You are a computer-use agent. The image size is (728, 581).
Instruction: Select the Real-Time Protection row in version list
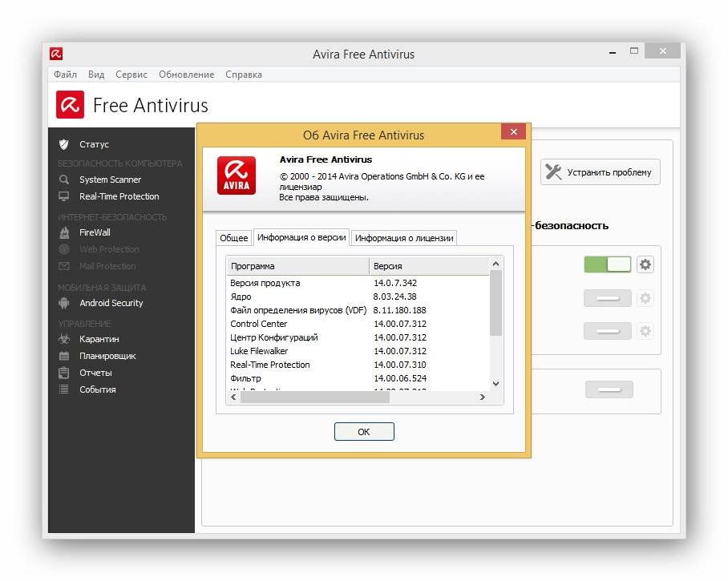coord(358,365)
